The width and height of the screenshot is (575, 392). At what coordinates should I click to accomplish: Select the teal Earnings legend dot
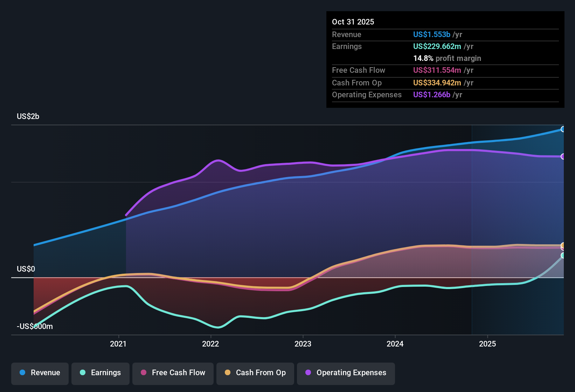(83, 373)
